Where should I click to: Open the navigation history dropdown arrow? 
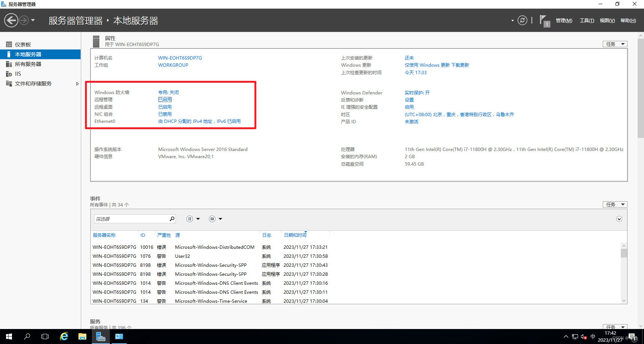tap(33, 20)
